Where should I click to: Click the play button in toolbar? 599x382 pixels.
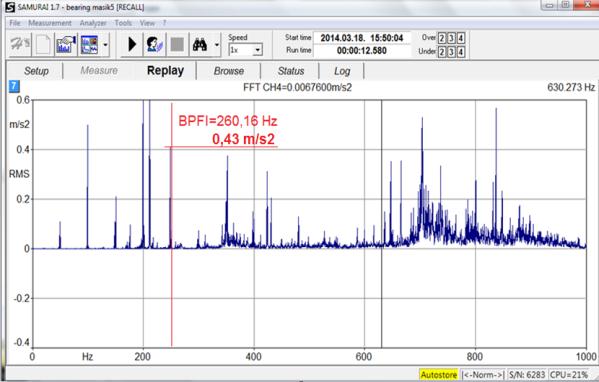pos(132,45)
